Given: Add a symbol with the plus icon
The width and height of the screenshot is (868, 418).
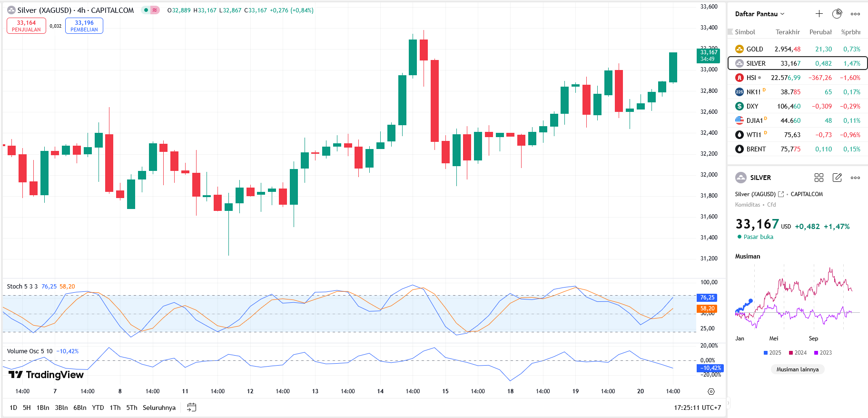Looking at the screenshot, I should click(x=819, y=14).
